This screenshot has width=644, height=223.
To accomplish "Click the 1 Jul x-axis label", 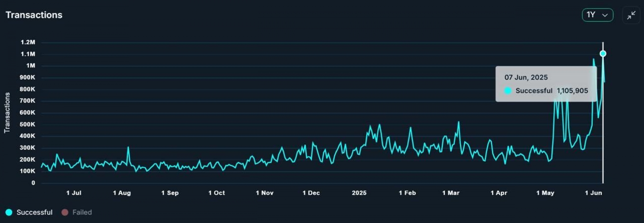I will pos(74,193).
